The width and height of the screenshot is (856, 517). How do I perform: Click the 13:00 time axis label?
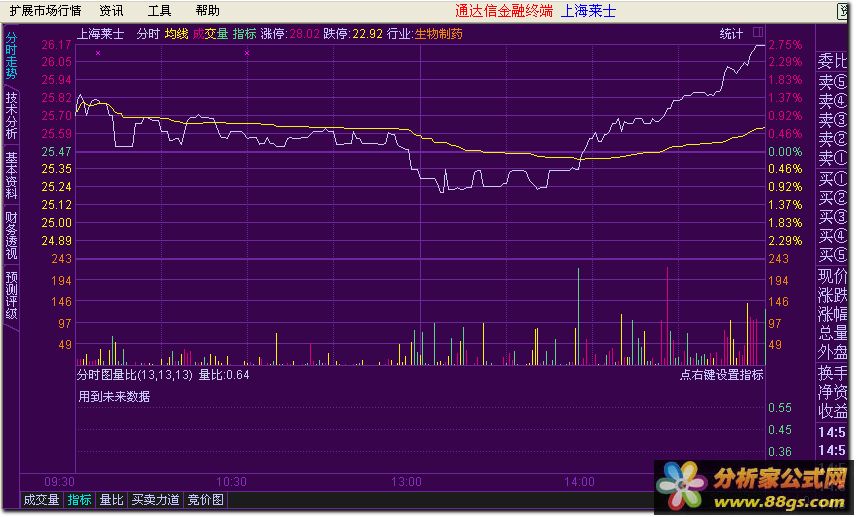point(406,482)
